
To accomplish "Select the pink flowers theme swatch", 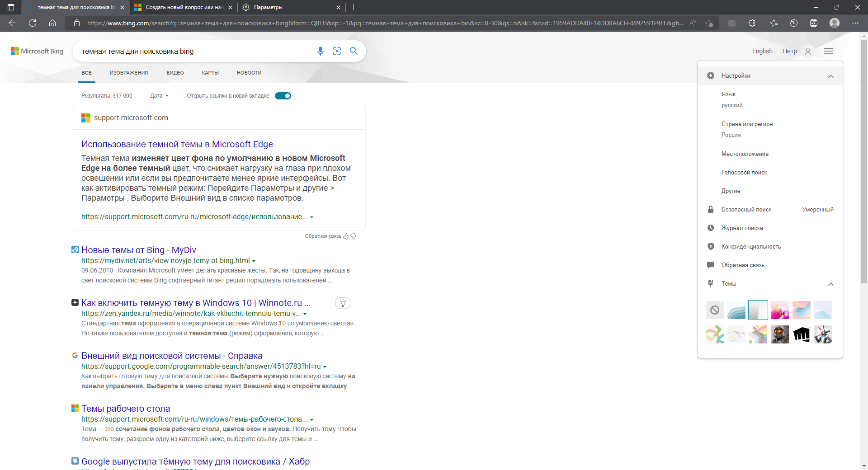I will [780, 310].
